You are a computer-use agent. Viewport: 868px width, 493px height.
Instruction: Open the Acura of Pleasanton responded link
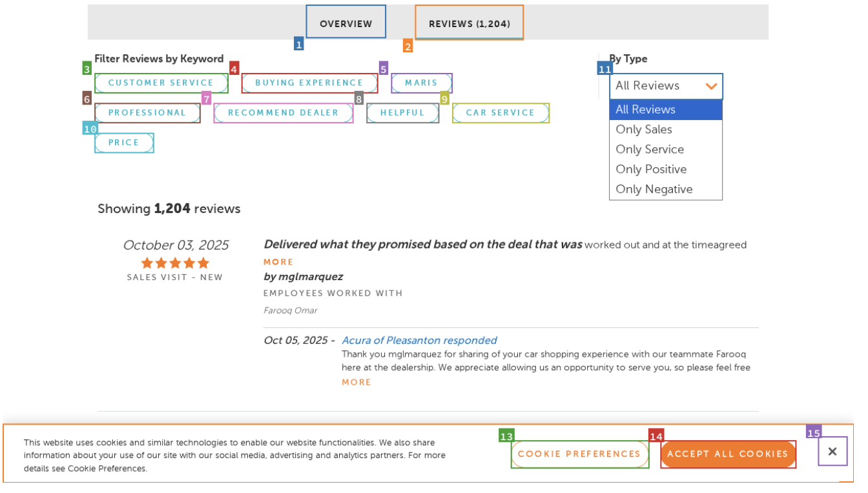[419, 340]
